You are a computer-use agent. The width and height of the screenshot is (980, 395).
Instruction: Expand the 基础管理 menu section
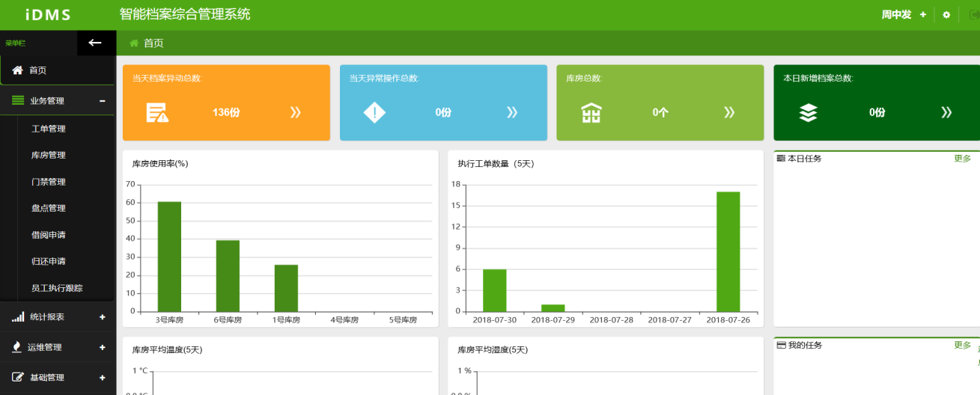tap(103, 378)
